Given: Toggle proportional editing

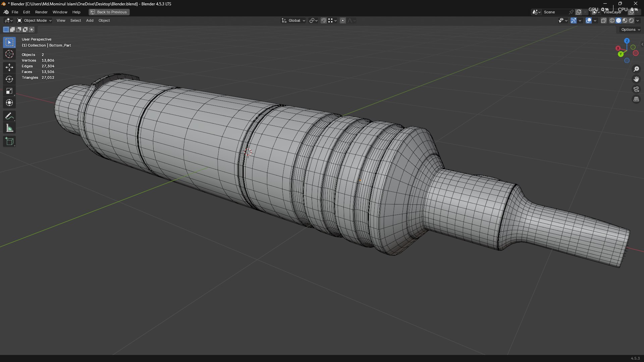Looking at the screenshot, I should pyautogui.click(x=342, y=20).
